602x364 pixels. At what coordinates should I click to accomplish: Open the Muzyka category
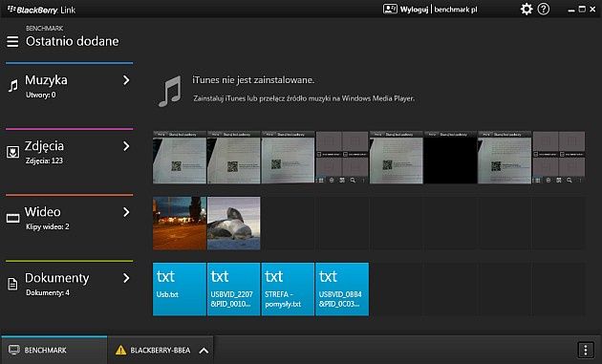pos(69,86)
